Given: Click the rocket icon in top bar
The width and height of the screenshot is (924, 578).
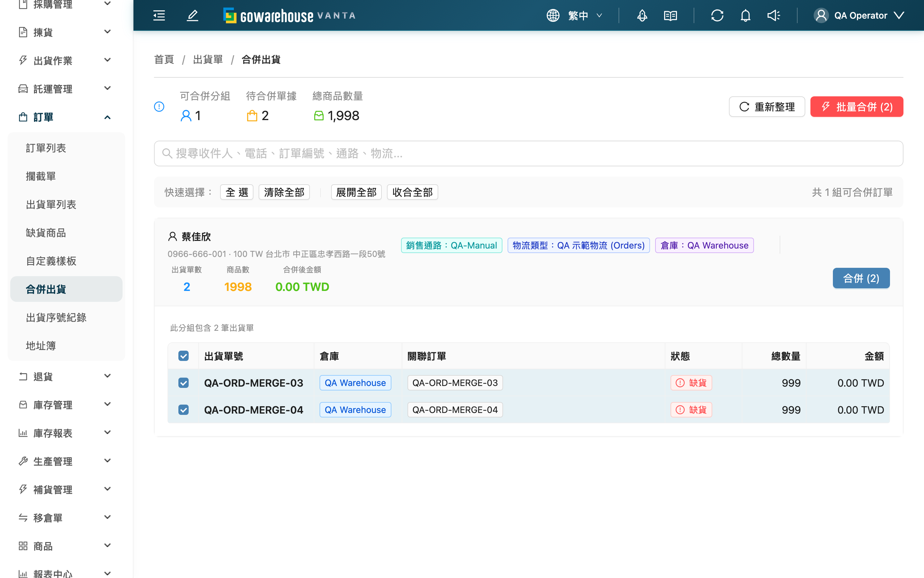Looking at the screenshot, I should pyautogui.click(x=642, y=15).
